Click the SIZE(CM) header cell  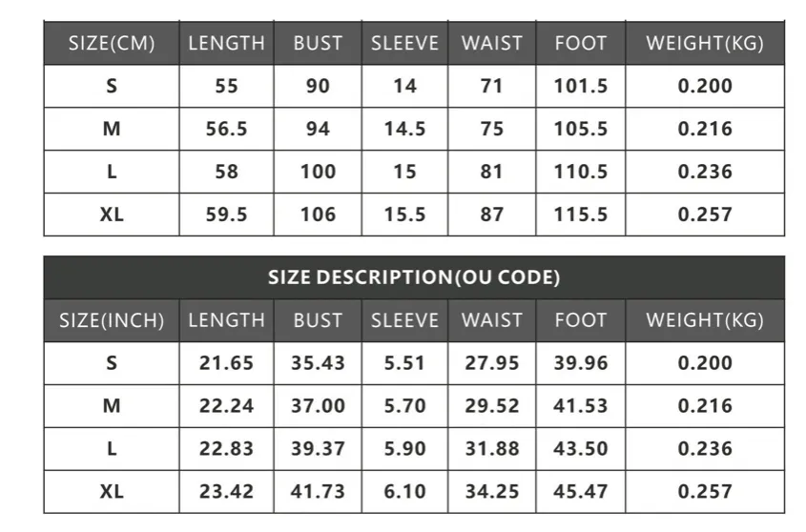pos(112,43)
